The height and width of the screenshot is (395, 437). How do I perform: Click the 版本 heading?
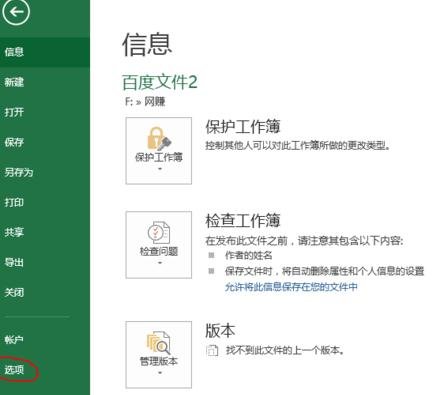220,330
